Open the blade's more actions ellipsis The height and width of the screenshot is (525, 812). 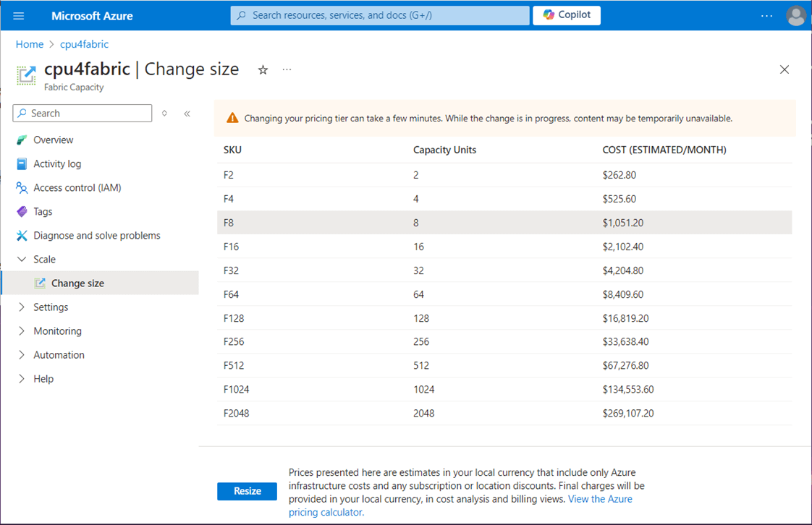[287, 69]
